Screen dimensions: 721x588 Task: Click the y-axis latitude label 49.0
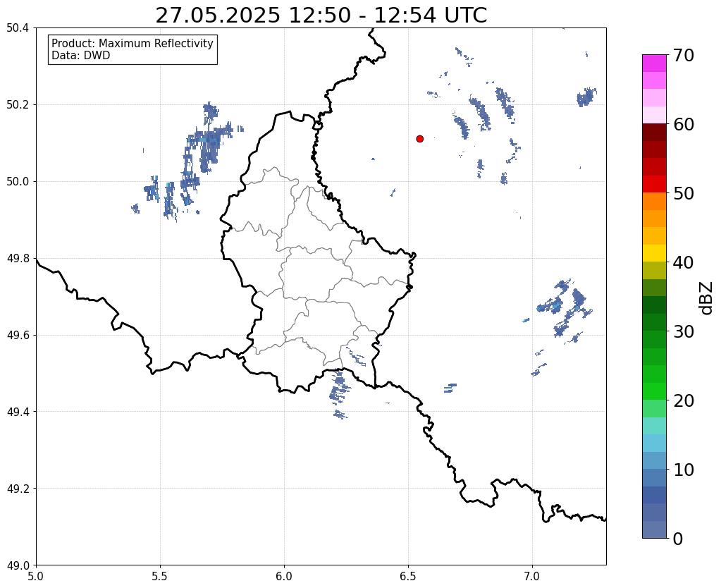tap(18, 565)
